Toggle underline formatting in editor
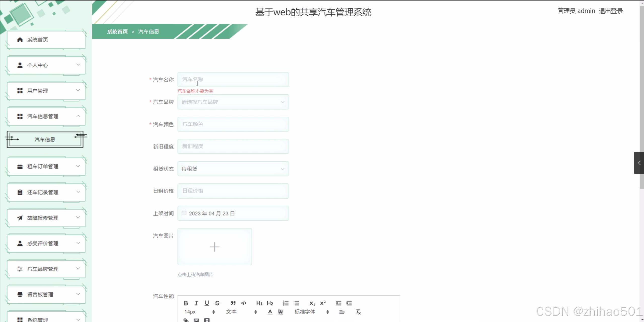644x322 pixels. click(x=207, y=303)
